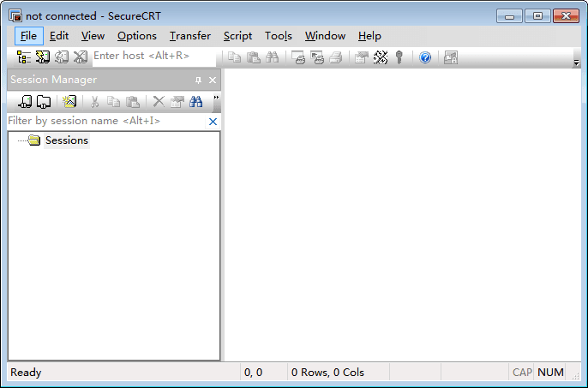Screen dimensions: 588x388
Task: Close the Session Manager panel
Action: coord(213,80)
